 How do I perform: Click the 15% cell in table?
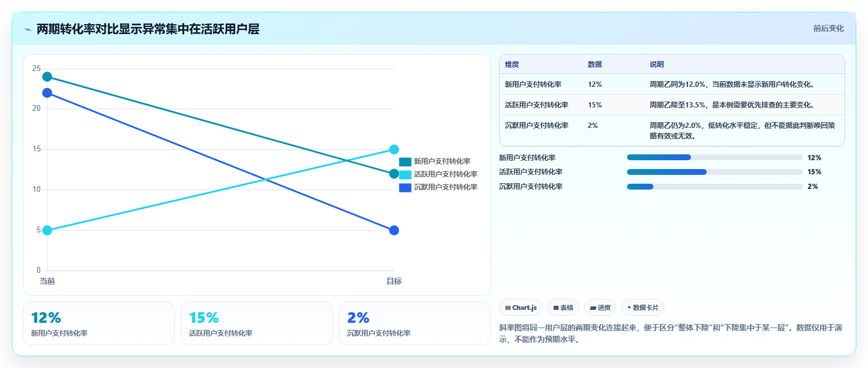click(595, 105)
